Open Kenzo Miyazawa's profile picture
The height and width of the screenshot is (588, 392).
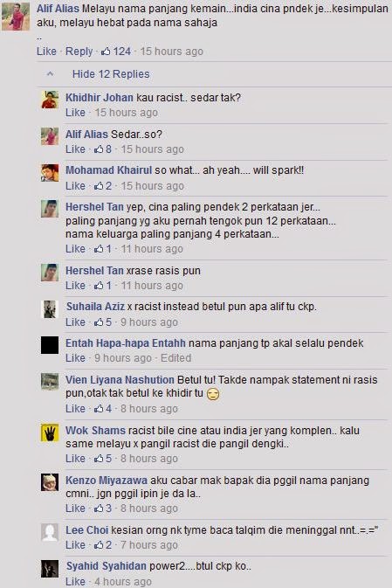point(50,482)
